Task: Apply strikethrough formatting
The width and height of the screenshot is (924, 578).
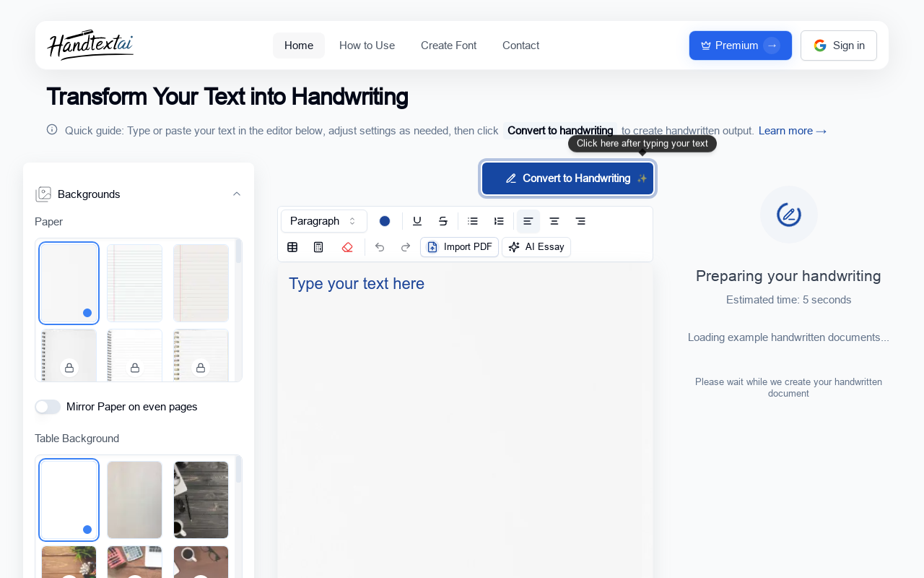Action: pos(443,221)
